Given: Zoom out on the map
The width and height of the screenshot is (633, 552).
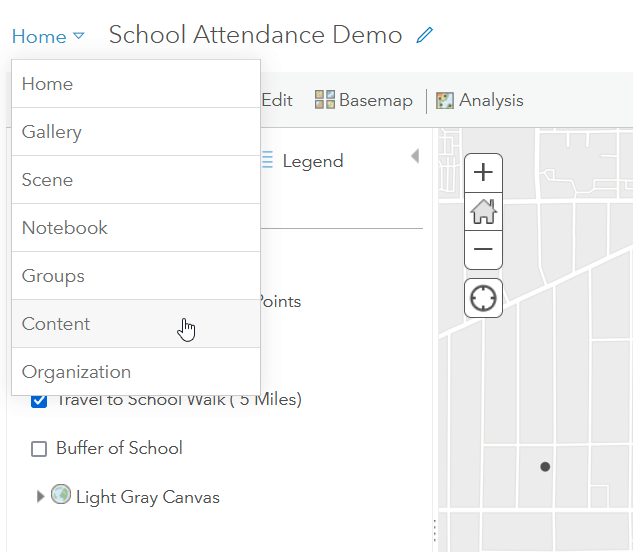Looking at the screenshot, I should coord(484,249).
